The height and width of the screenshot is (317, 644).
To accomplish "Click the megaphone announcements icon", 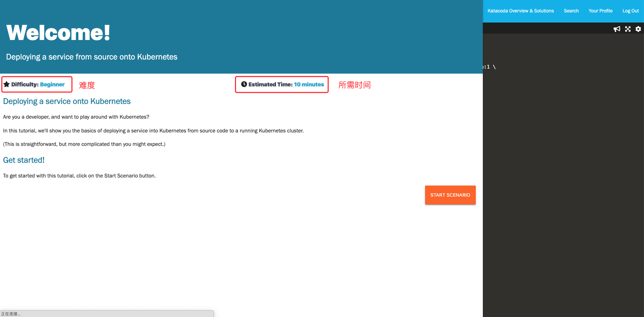I will 617,29.
